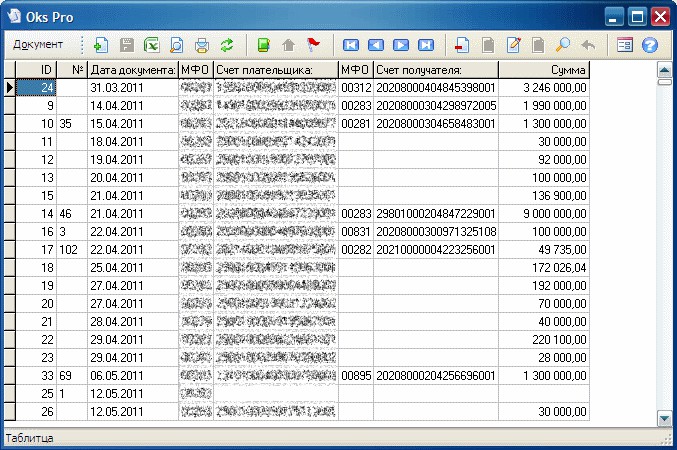This screenshot has width=677, height=450.
Task: Select amount cell 136 900,00
Action: 544,196
